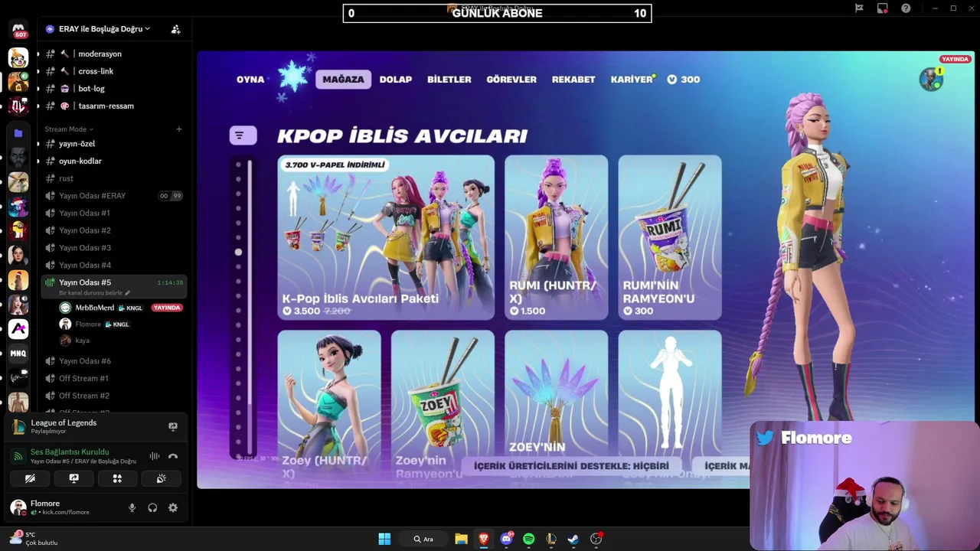Screen dimensions: 980x551
Task: Select Zoey'nin Ramyeon'u item card
Action: click(x=443, y=407)
